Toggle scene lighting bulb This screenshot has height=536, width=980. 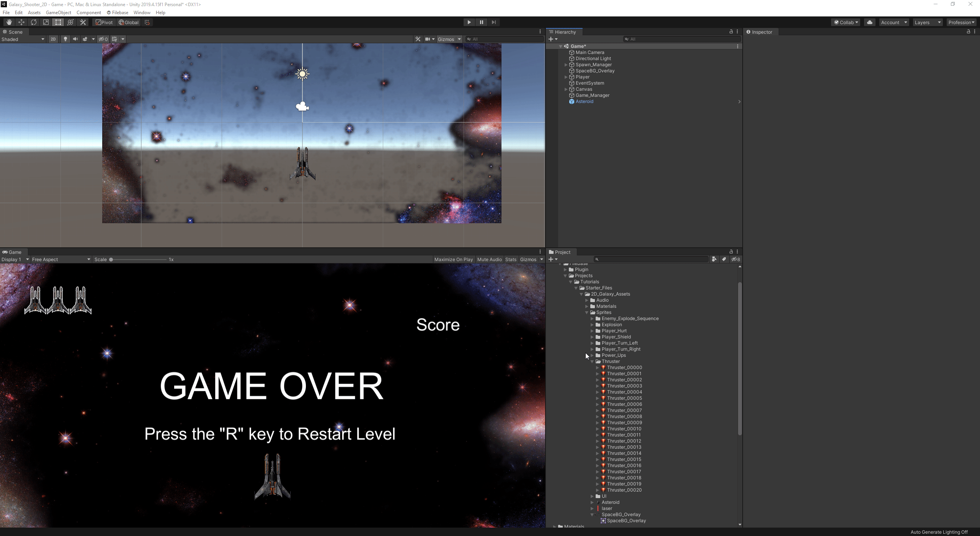[65, 39]
